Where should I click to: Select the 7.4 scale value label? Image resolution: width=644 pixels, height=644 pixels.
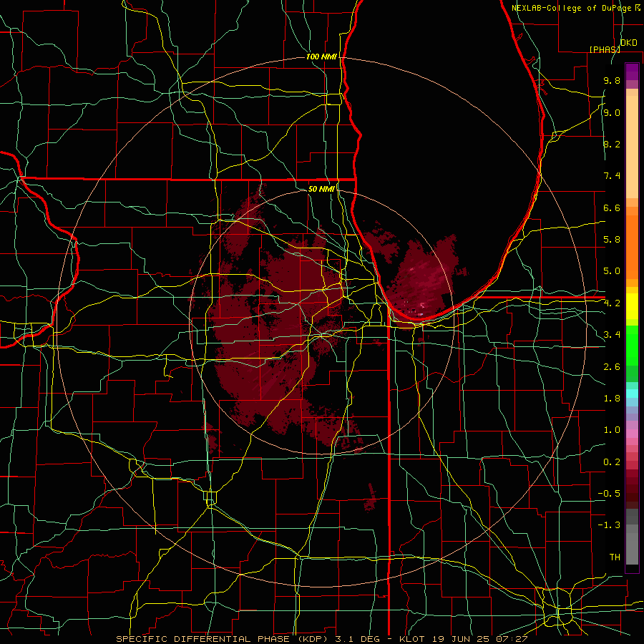pyautogui.click(x=612, y=176)
